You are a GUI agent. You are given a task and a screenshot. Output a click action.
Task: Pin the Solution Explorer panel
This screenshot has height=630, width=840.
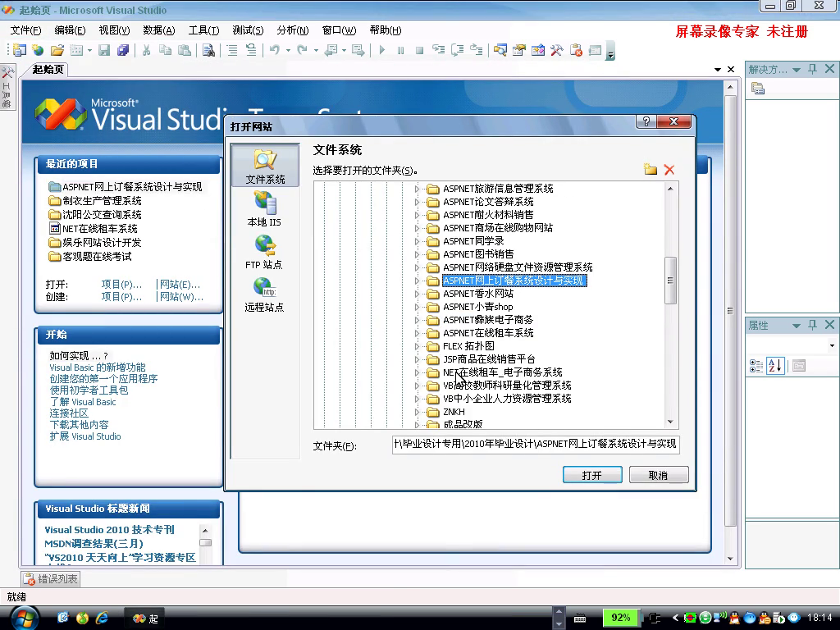point(813,69)
